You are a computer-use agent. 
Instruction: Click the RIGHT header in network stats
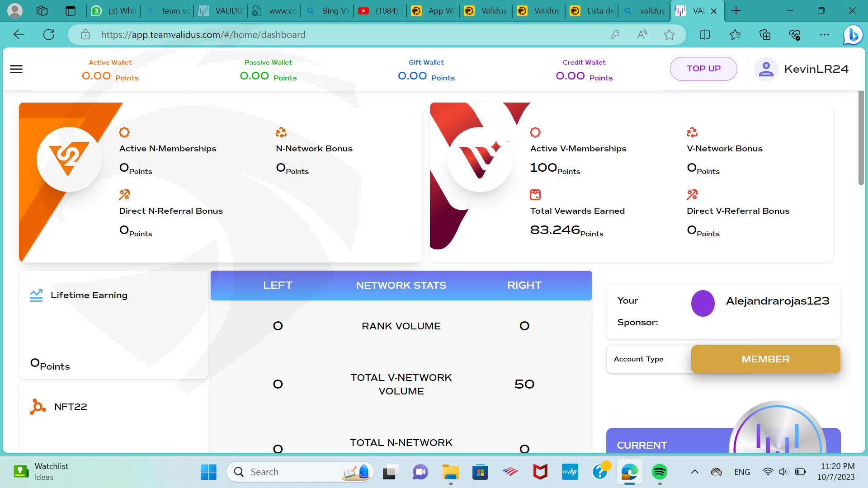(x=524, y=285)
